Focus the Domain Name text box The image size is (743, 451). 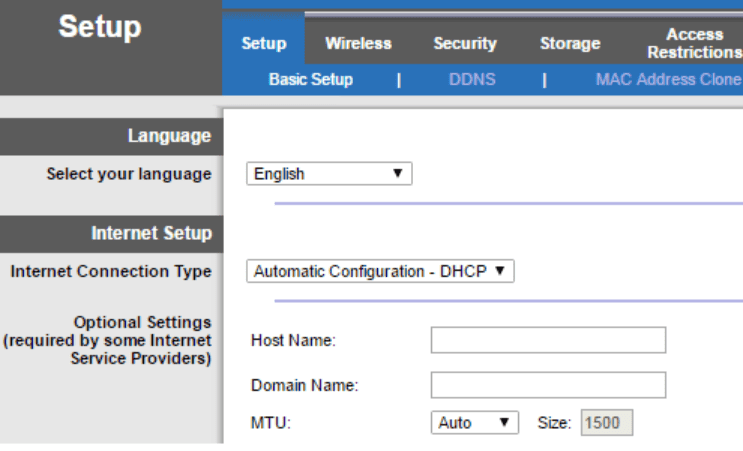548,385
